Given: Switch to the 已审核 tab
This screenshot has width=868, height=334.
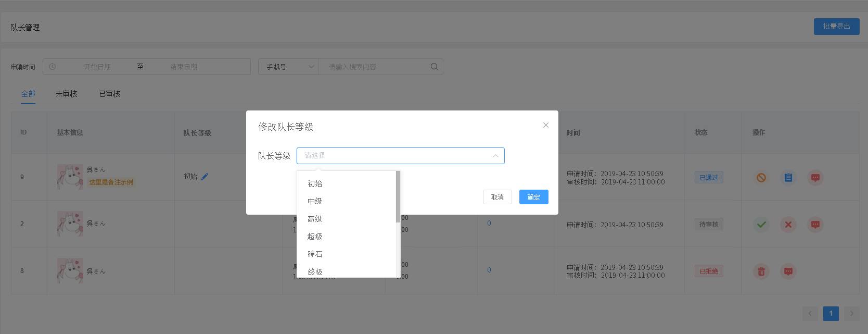Looking at the screenshot, I should pos(109,94).
